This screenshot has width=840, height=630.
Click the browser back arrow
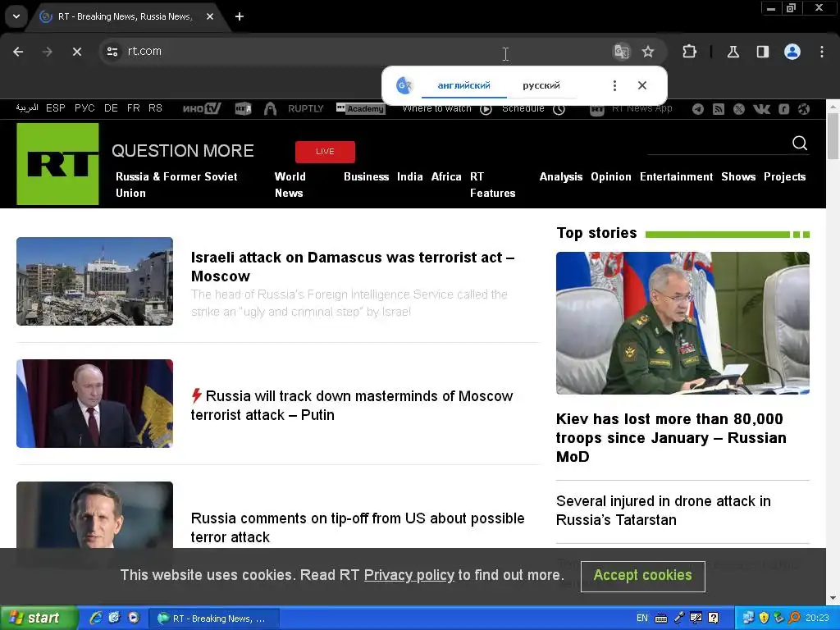tap(18, 52)
